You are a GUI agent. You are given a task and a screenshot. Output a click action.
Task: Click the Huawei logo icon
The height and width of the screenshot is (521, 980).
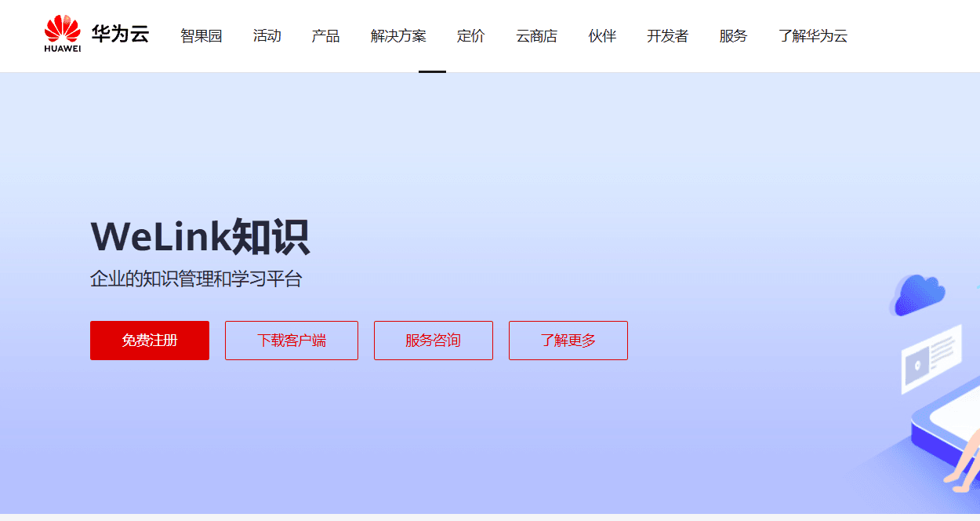point(63,35)
